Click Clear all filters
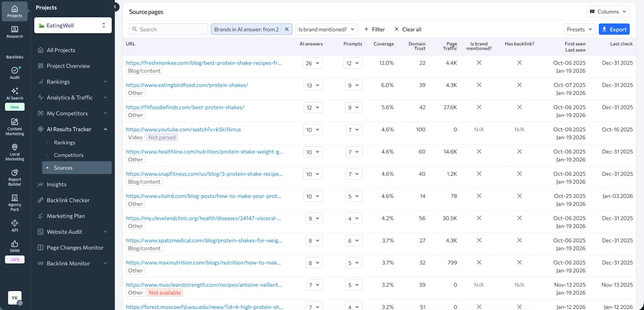 coord(408,29)
